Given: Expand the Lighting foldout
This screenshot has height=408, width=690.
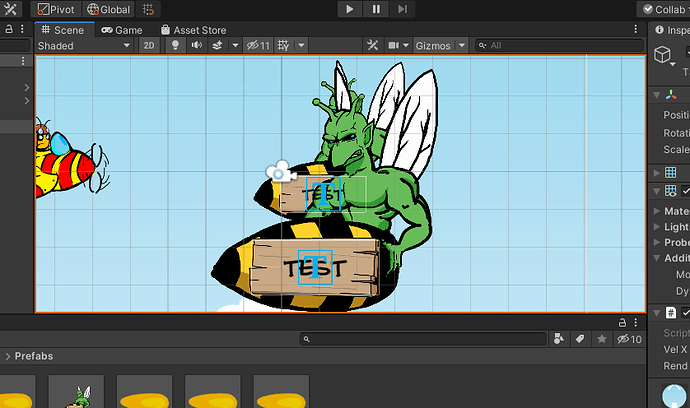Looking at the screenshot, I should pyautogui.click(x=657, y=227).
